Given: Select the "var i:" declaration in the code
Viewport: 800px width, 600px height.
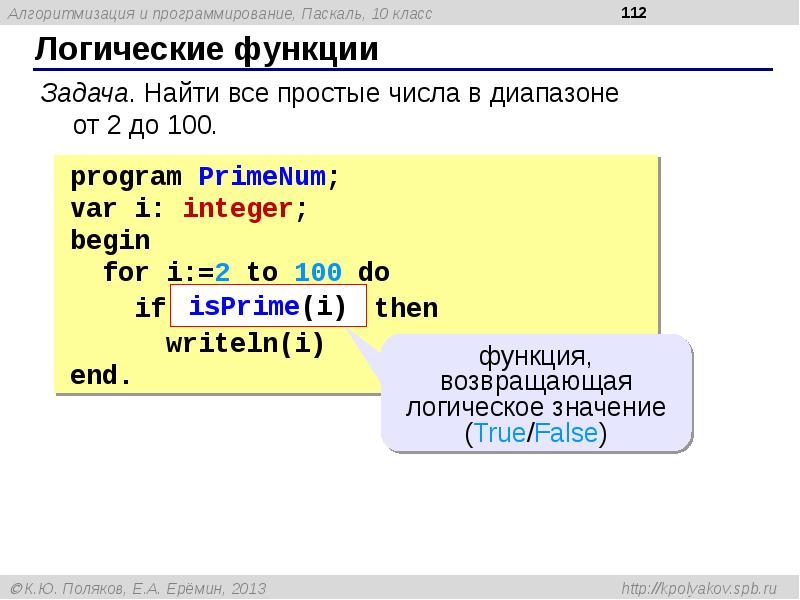Looking at the screenshot, I should (110, 209).
